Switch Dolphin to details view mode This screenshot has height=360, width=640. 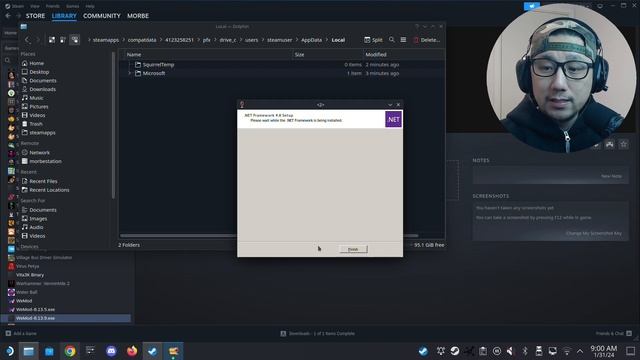pos(75,40)
